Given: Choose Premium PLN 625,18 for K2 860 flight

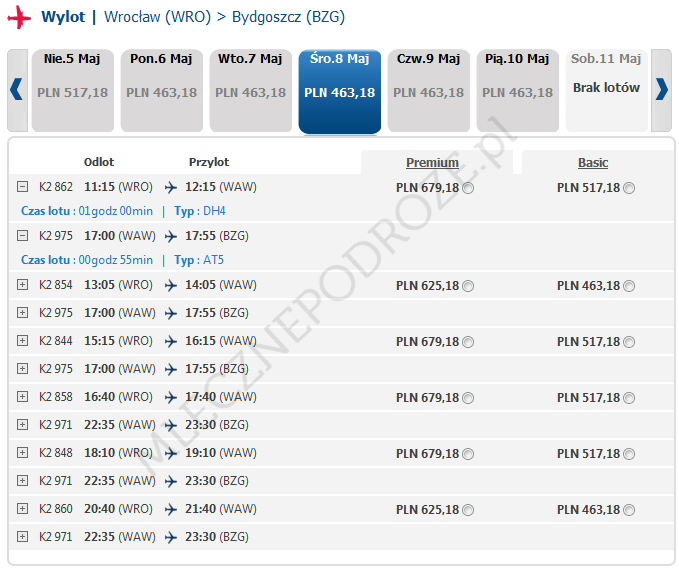Looking at the screenshot, I should tap(468, 510).
